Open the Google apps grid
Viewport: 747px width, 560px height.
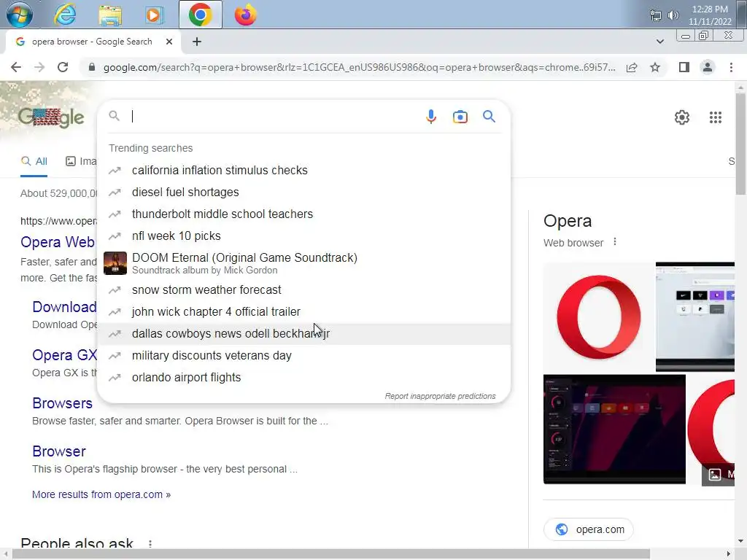coord(715,117)
